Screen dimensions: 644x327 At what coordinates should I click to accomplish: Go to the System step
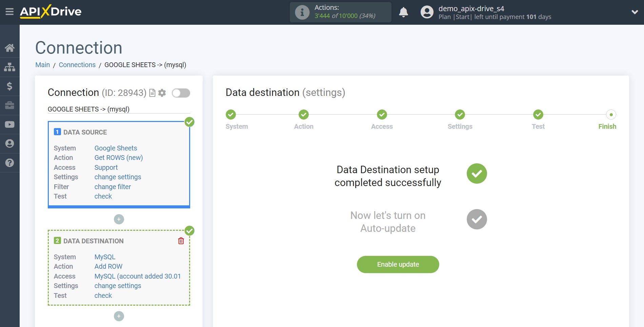coord(231,115)
